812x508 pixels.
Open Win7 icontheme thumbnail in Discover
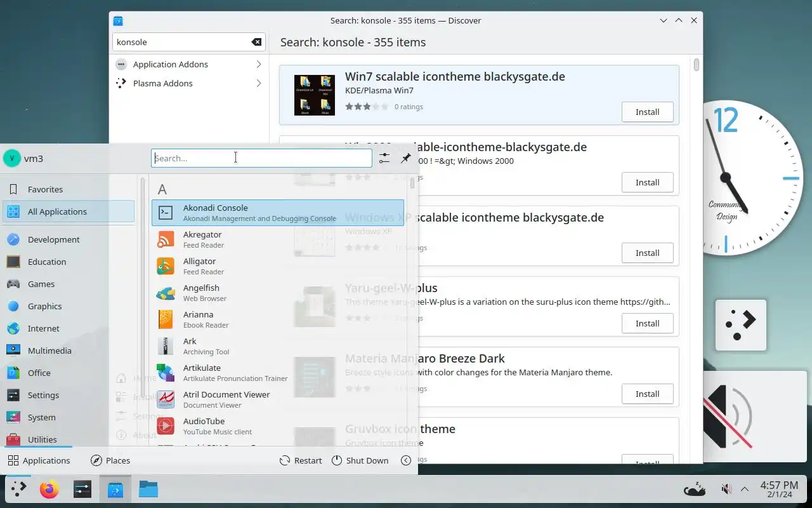[315, 95]
